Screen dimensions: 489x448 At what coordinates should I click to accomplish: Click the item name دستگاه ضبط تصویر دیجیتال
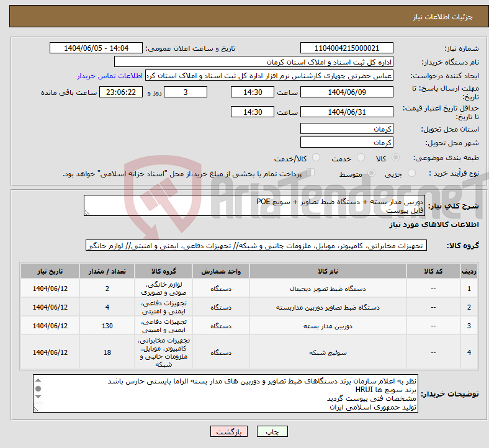pos(328,289)
